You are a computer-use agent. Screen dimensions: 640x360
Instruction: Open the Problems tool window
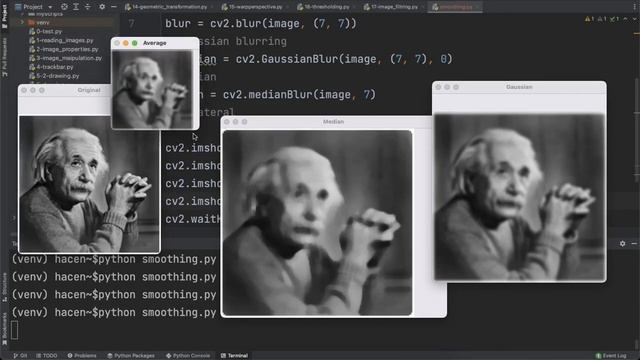click(82, 356)
